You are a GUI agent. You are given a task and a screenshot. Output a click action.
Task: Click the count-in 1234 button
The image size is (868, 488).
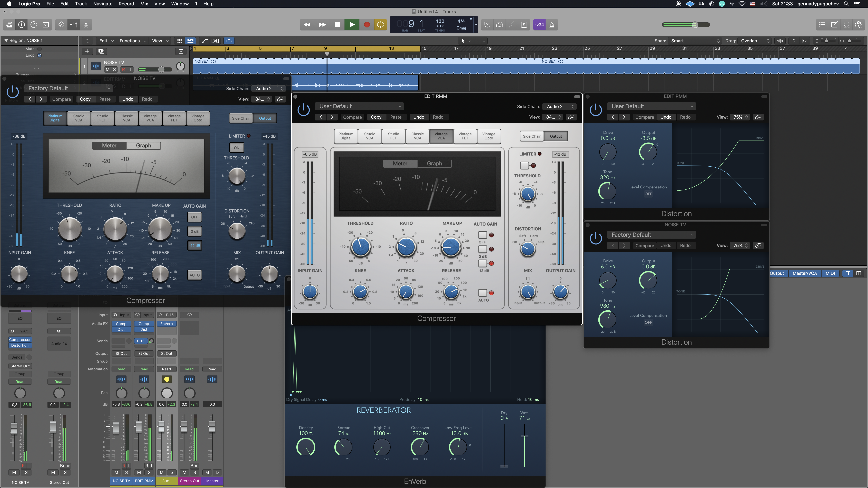[x=539, y=25]
